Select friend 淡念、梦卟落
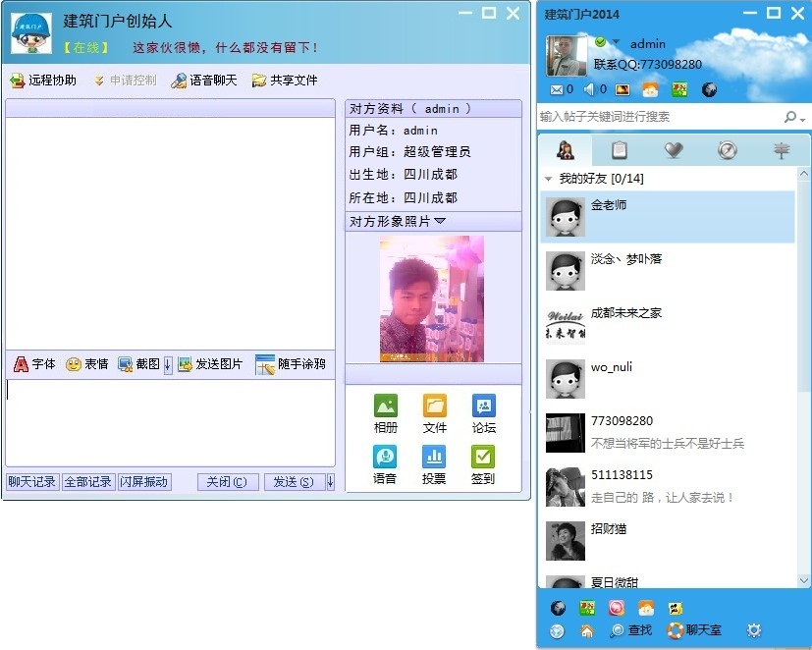The image size is (812, 650). coord(667,271)
